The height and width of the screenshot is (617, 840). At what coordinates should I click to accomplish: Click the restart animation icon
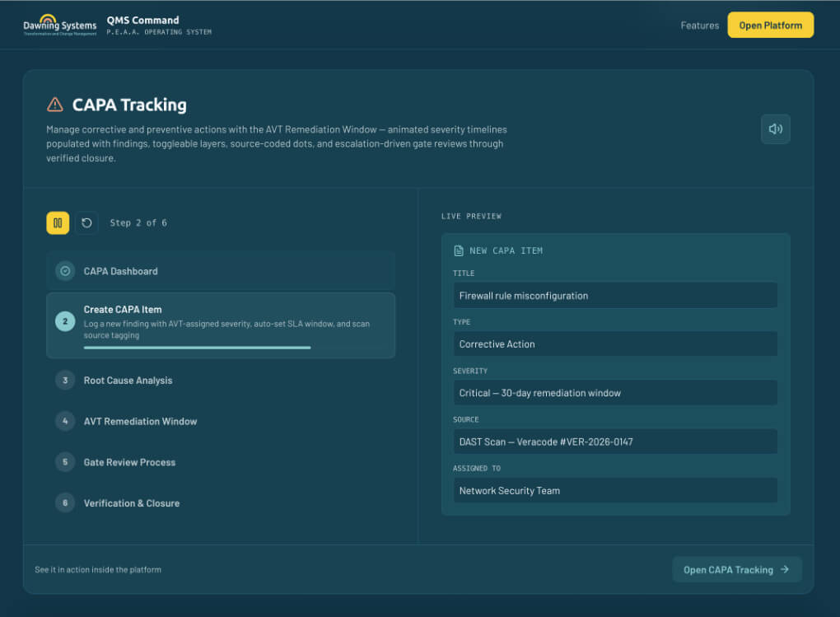[86, 222]
